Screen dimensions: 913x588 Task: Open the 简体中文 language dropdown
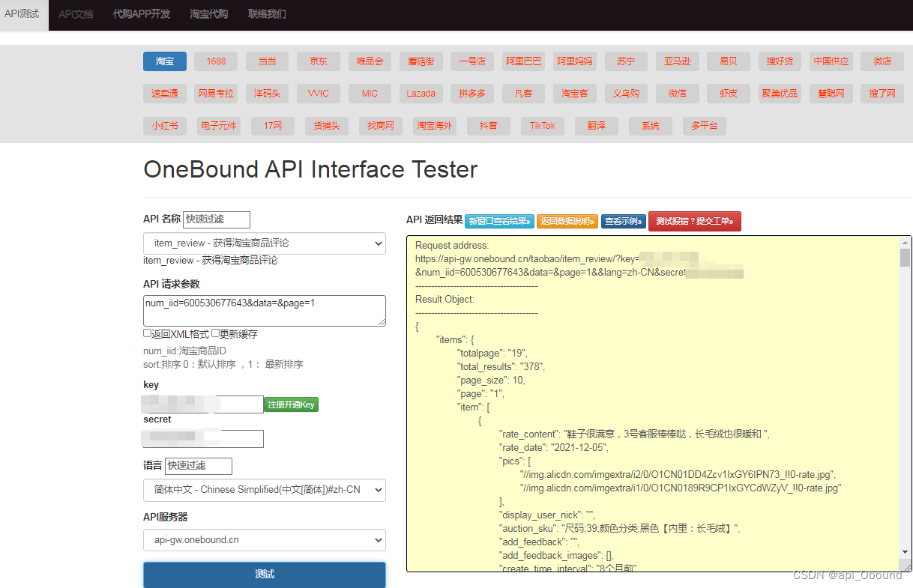(265, 490)
